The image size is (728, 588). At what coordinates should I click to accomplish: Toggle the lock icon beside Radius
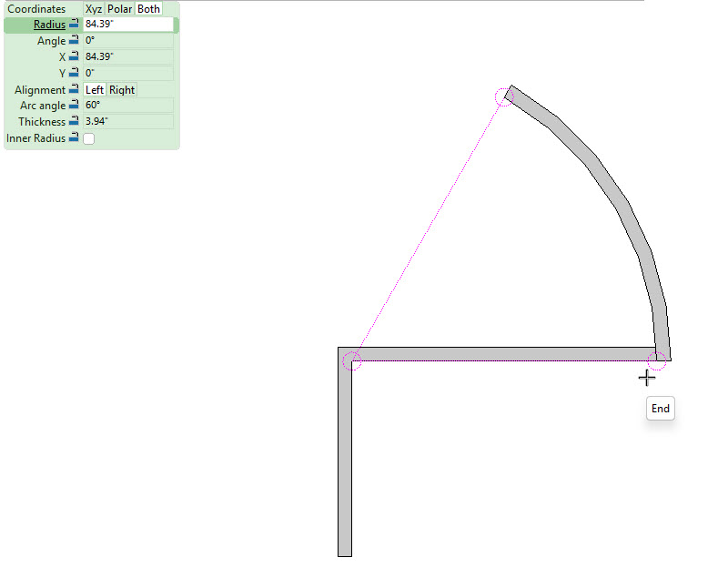74,24
